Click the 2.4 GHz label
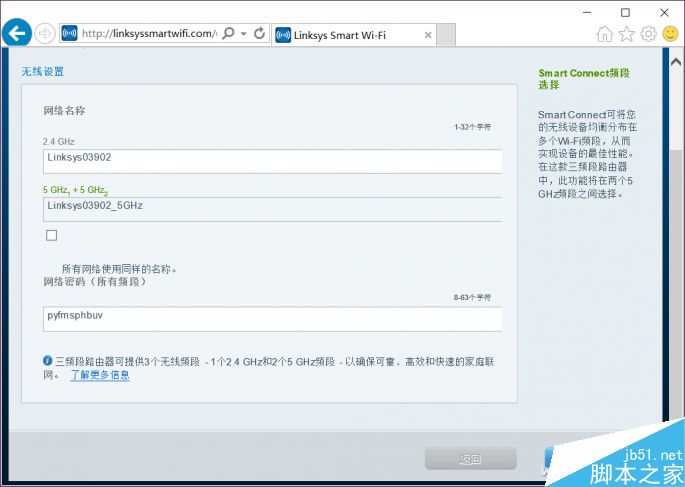The image size is (685, 487). pyautogui.click(x=59, y=142)
